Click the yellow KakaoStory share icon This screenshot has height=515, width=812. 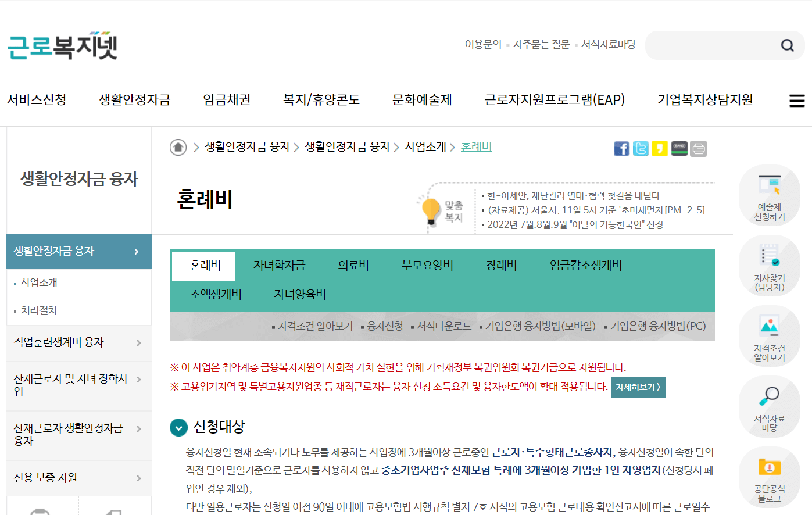pyautogui.click(x=660, y=148)
